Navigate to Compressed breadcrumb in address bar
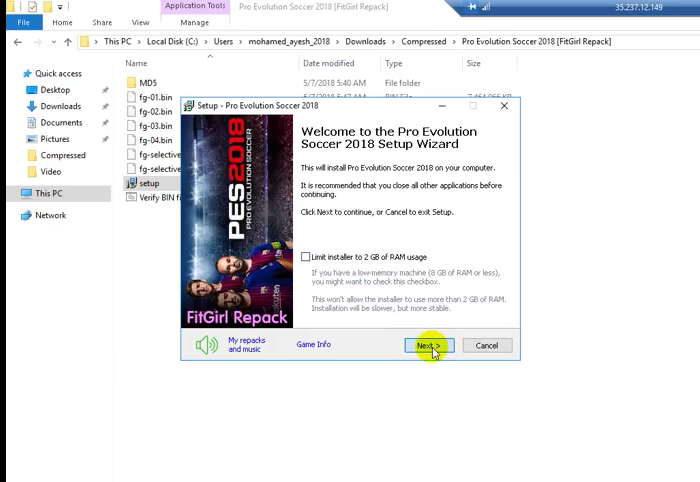700x482 pixels. coord(424,42)
